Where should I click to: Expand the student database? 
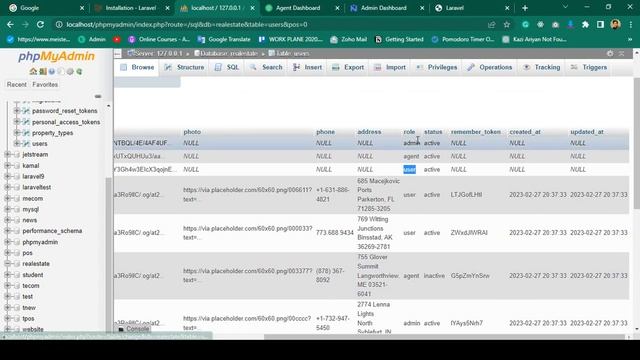pos(7,275)
